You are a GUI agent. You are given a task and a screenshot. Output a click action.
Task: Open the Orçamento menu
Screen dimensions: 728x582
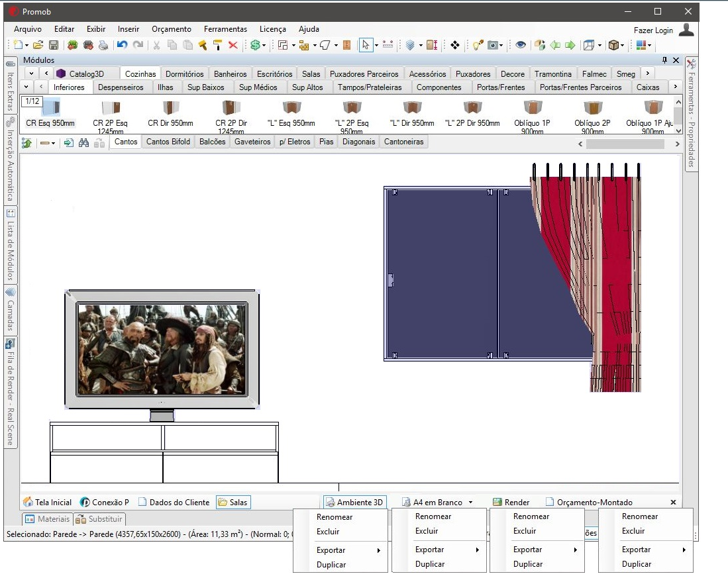[x=172, y=28]
